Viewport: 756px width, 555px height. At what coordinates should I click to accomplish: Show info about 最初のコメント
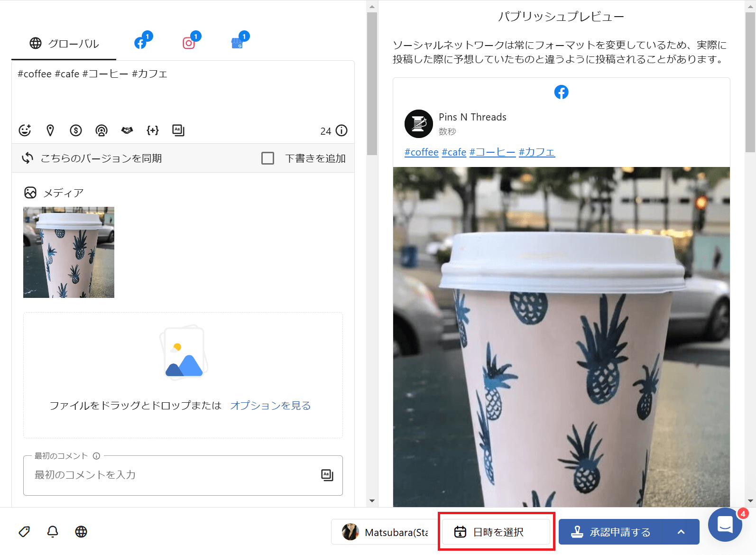coord(96,456)
